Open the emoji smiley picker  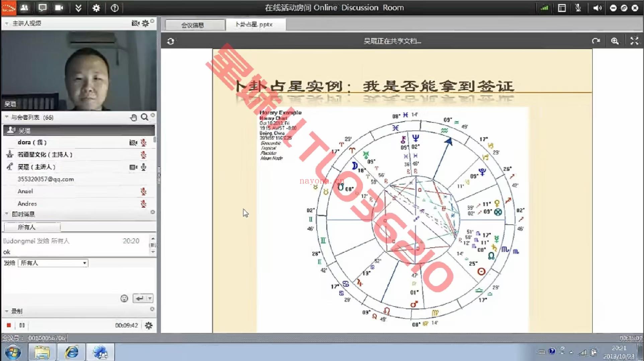(x=124, y=298)
